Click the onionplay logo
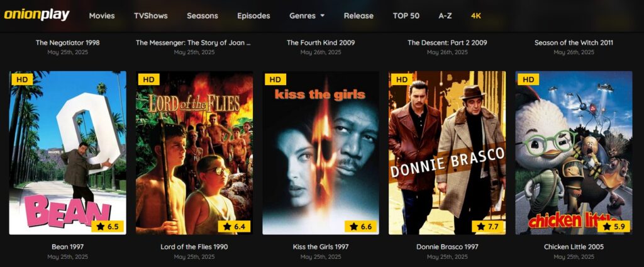The height and width of the screenshot is (267, 644). [37, 15]
